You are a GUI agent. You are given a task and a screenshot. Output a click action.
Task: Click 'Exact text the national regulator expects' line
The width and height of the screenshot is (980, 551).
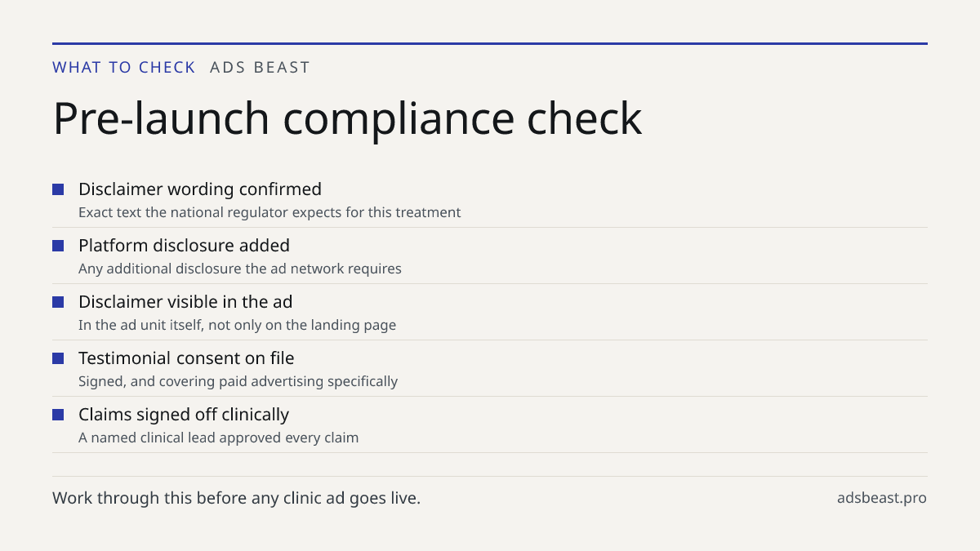[269, 212]
